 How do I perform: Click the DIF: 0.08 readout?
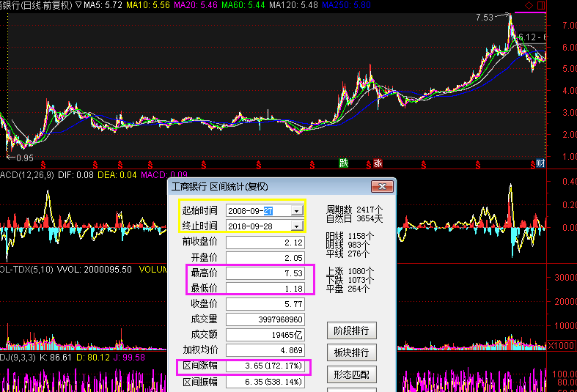(76, 175)
